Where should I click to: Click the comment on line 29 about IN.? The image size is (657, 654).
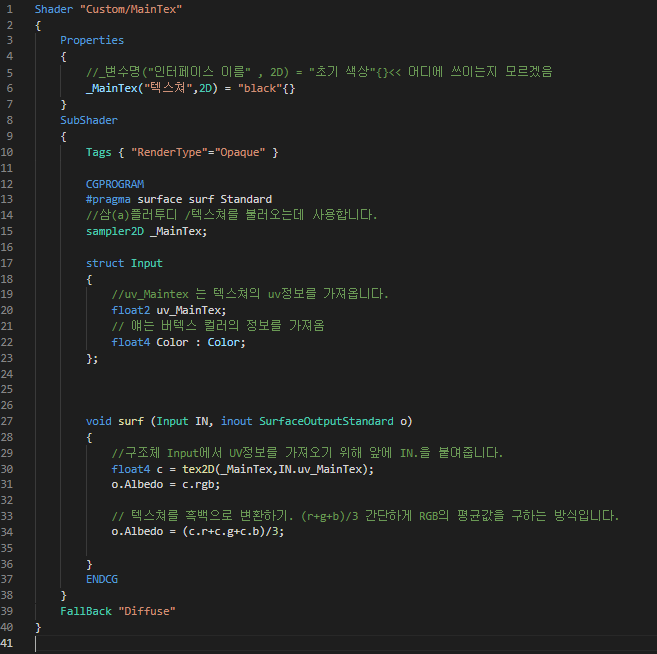[x=307, y=453]
